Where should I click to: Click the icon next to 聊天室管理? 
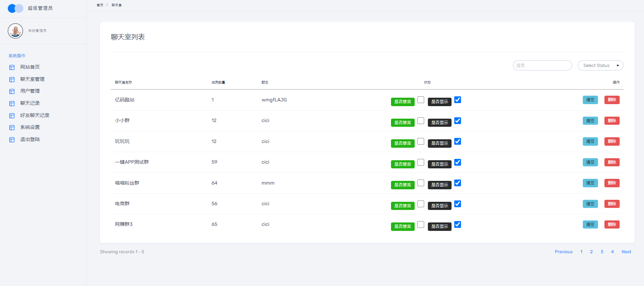coord(12,79)
